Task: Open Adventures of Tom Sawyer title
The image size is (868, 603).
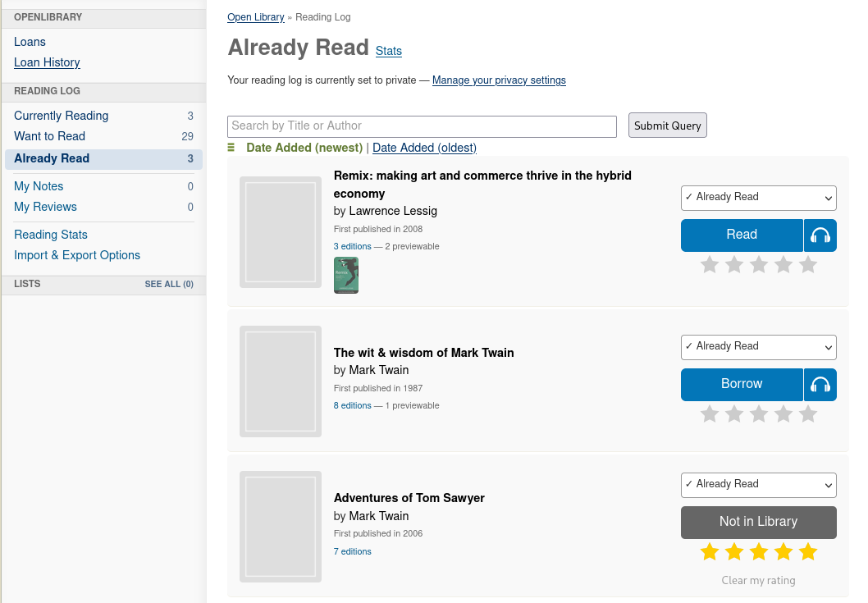Action: 409,498
